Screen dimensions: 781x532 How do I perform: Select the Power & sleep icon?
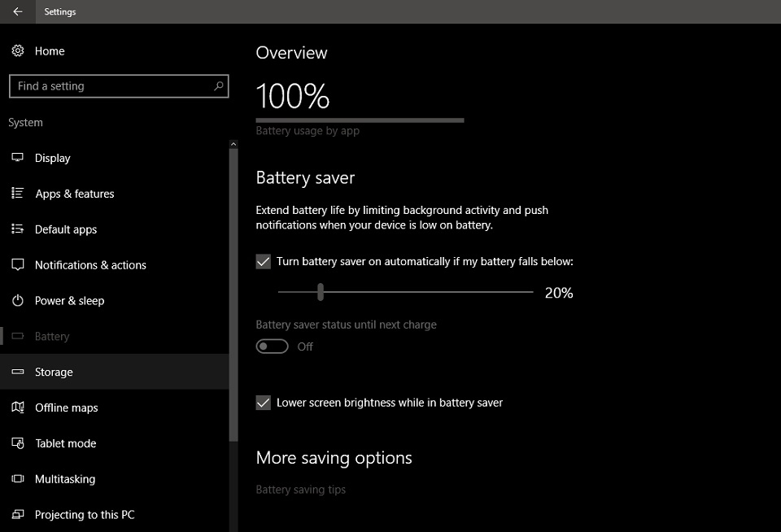18,301
